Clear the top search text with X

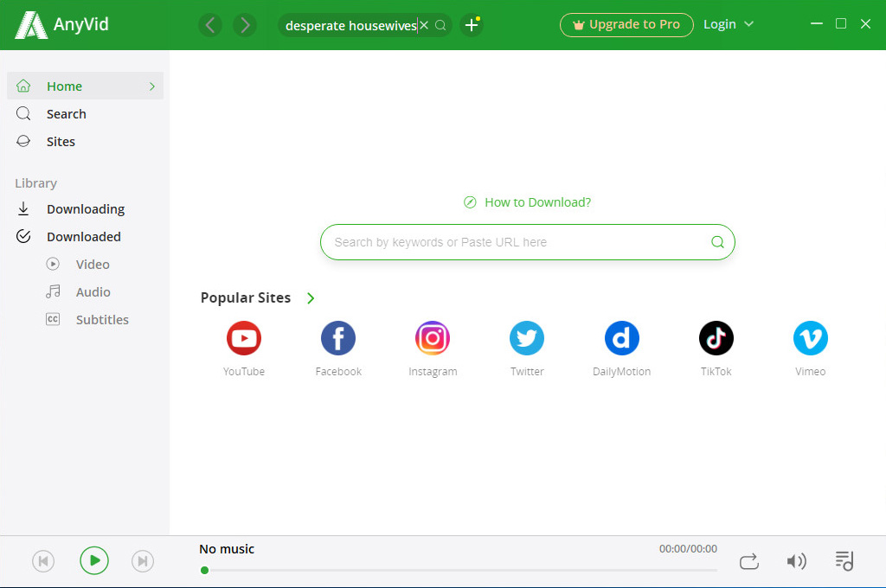(424, 25)
